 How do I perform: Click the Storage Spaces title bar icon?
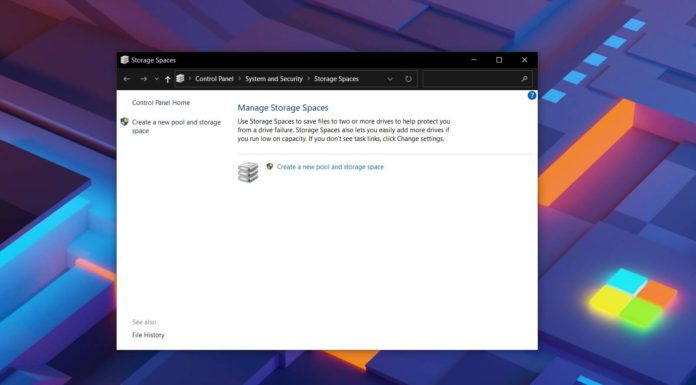coord(125,60)
